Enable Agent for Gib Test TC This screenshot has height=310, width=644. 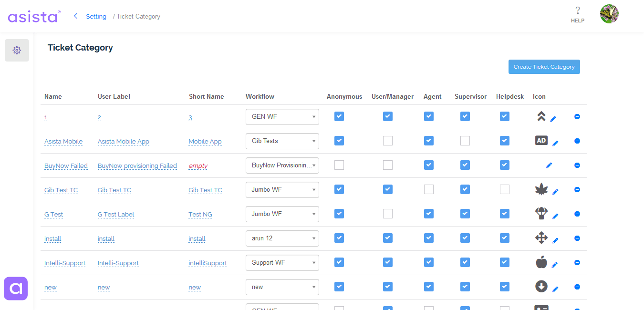429,189
